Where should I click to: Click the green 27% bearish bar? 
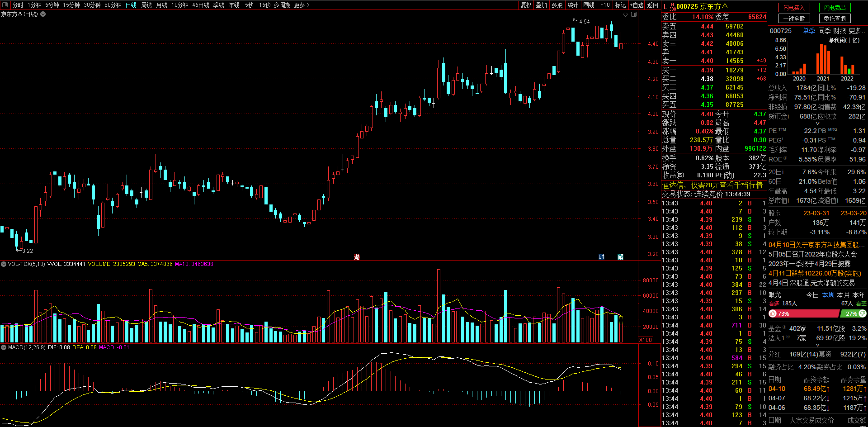pyautogui.click(x=854, y=313)
